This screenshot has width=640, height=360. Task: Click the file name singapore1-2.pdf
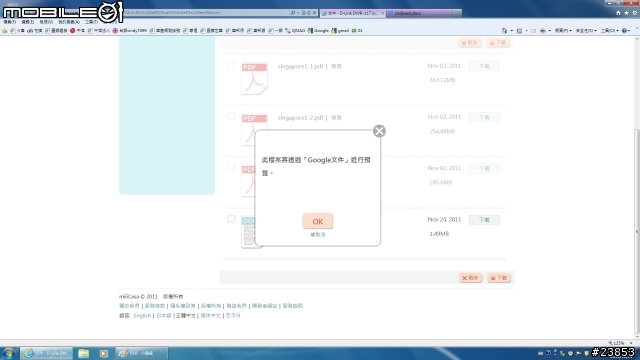point(300,118)
